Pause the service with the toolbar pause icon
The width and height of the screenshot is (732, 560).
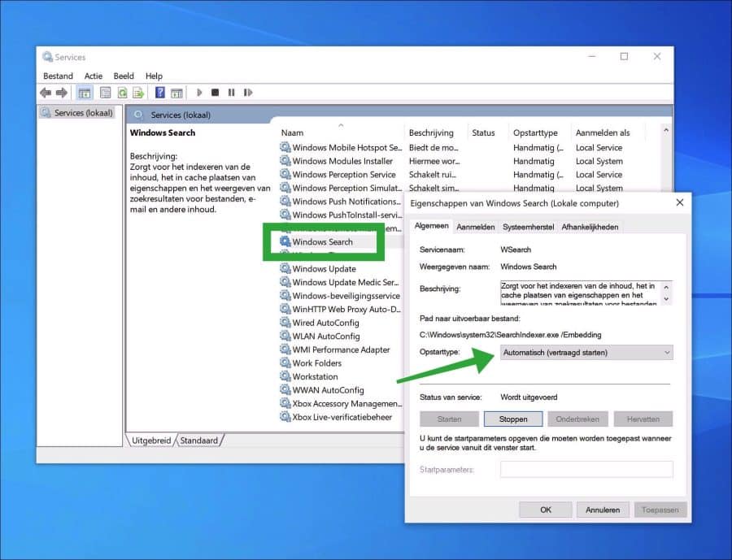231,93
